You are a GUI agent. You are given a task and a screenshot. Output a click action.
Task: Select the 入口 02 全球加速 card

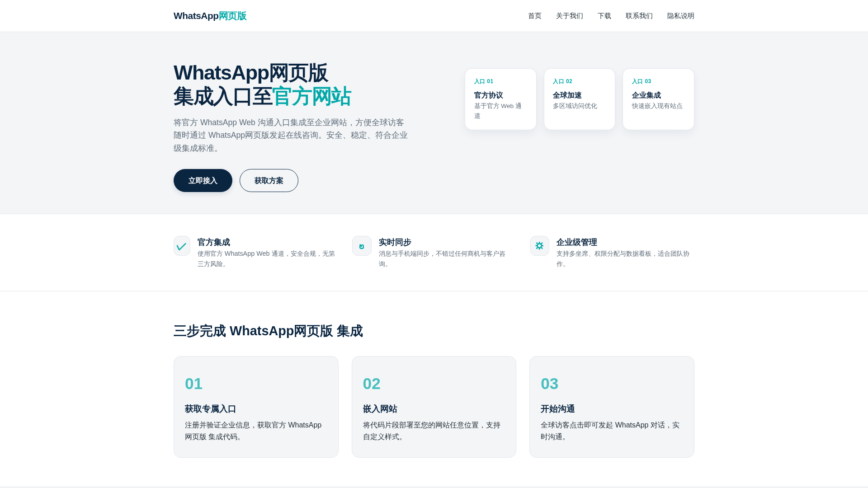(x=580, y=99)
